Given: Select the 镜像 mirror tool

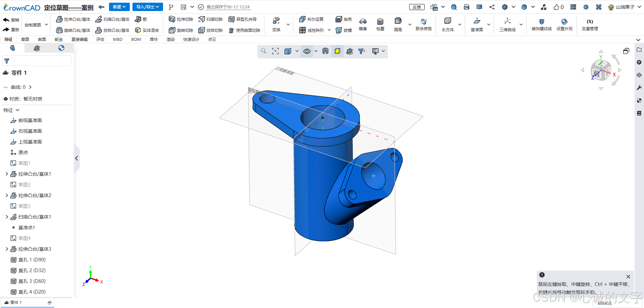Looking at the screenshot, I should point(363,24).
